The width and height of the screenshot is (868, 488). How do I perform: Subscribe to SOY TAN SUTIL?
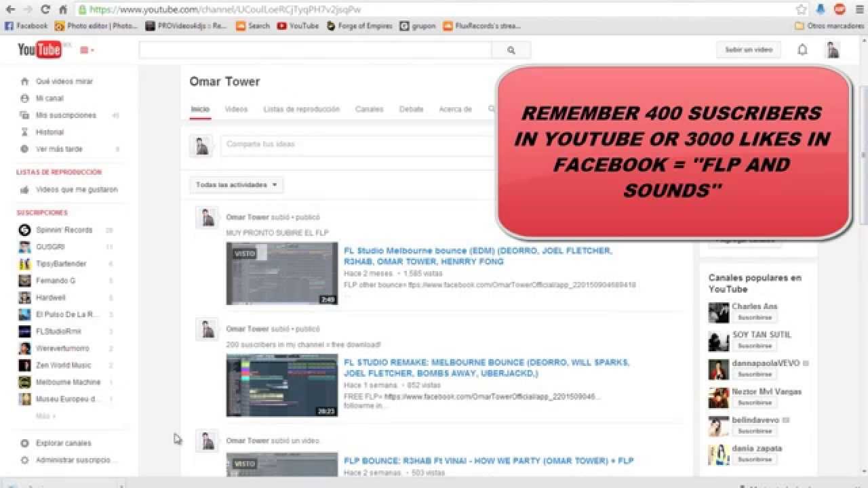(x=755, y=346)
